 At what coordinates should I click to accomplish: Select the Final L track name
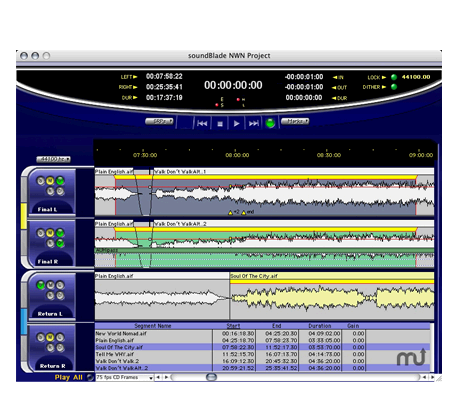tap(47, 209)
